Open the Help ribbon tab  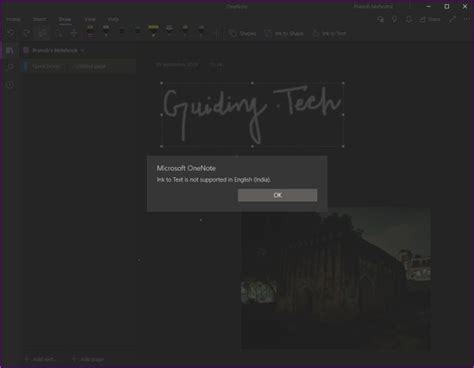(113, 19)
